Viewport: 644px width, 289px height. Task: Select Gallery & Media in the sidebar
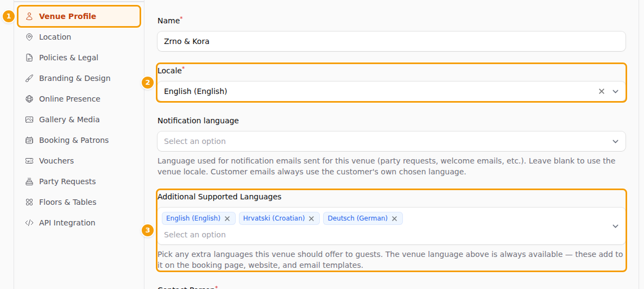(79, 120)
